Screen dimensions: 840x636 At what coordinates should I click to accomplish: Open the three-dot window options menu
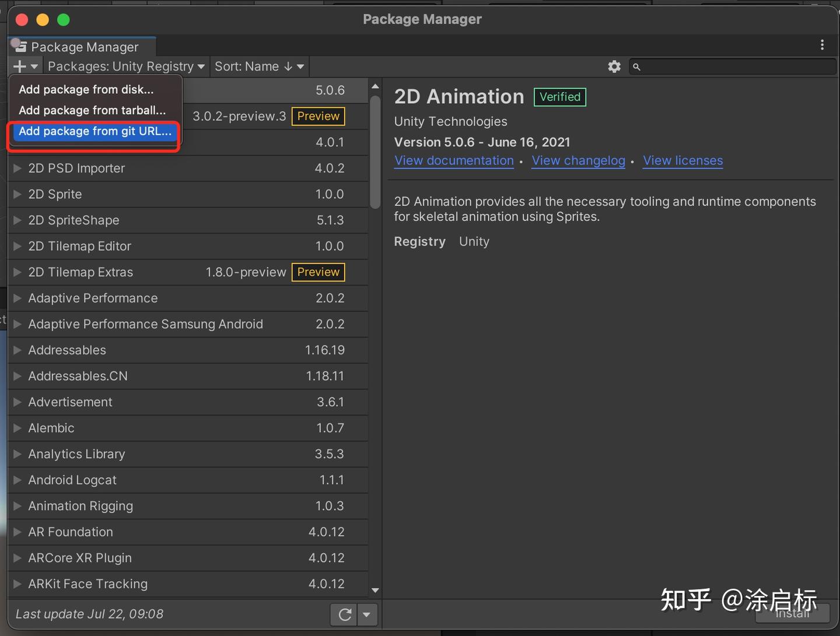(x=822, y=45)
